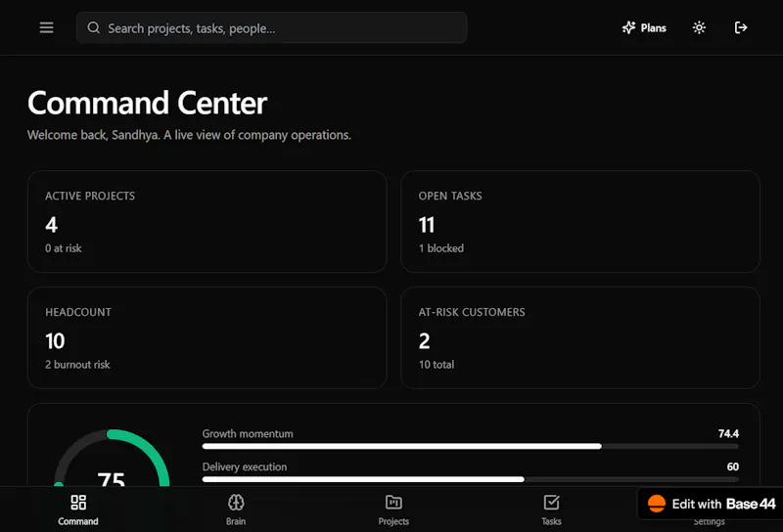Switch to the Projects tab
The image size is (783, 532).
393,510
